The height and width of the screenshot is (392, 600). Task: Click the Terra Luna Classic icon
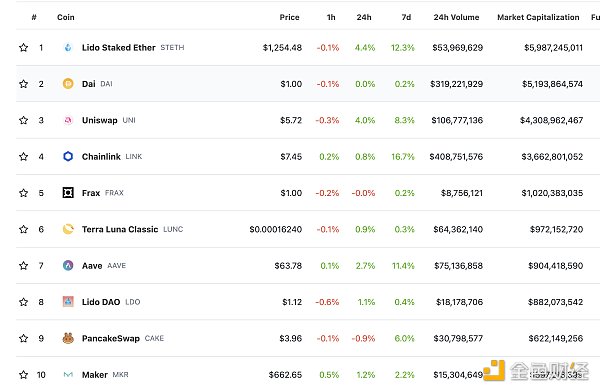pos(68,229)
